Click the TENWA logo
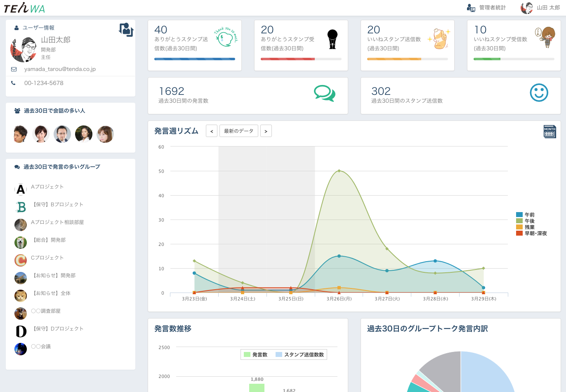Viewport: 566px width, 392px height. tap(24, 8)
